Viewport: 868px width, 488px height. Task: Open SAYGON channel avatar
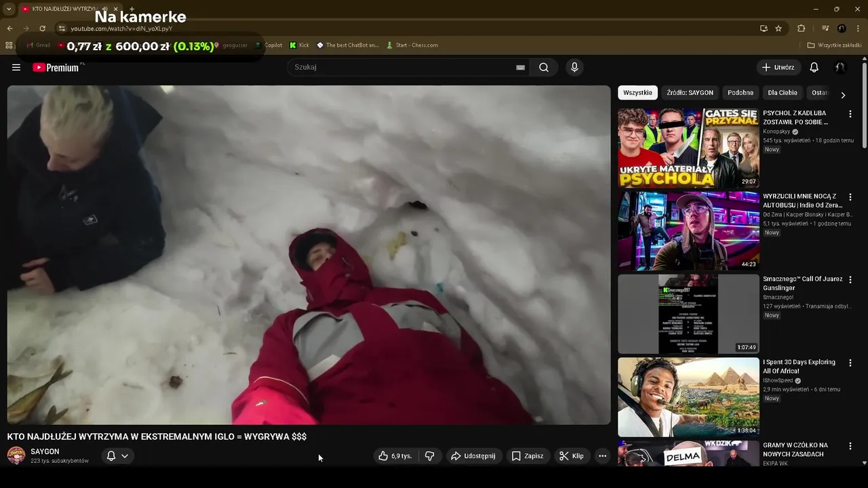(x=16, y=455)
